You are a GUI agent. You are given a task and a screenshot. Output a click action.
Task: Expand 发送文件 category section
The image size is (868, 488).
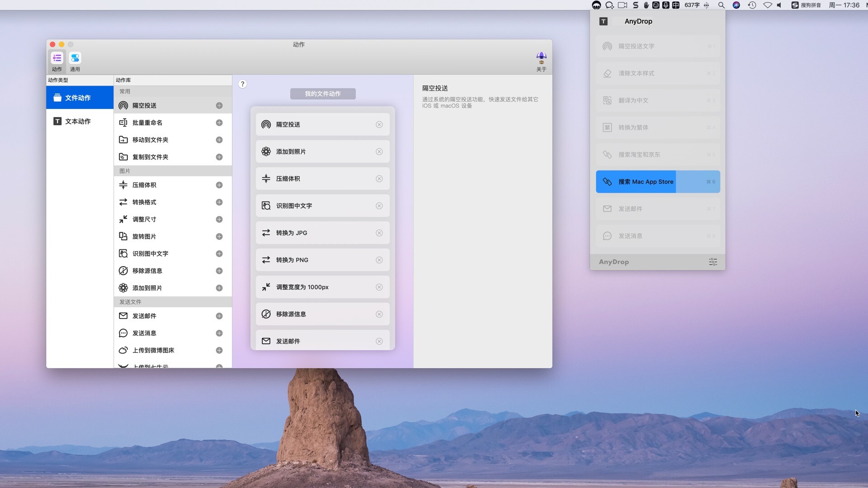130,301
